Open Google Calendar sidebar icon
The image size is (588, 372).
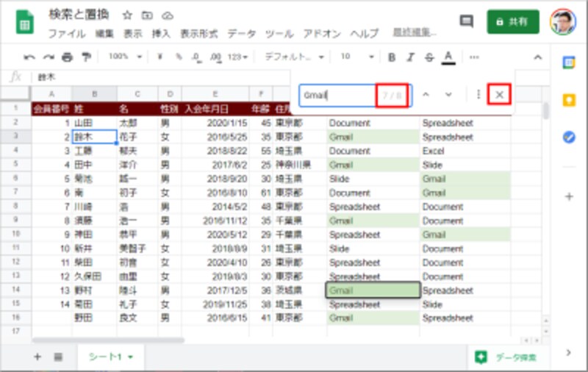pyautogui.click(x=569, y=62)
